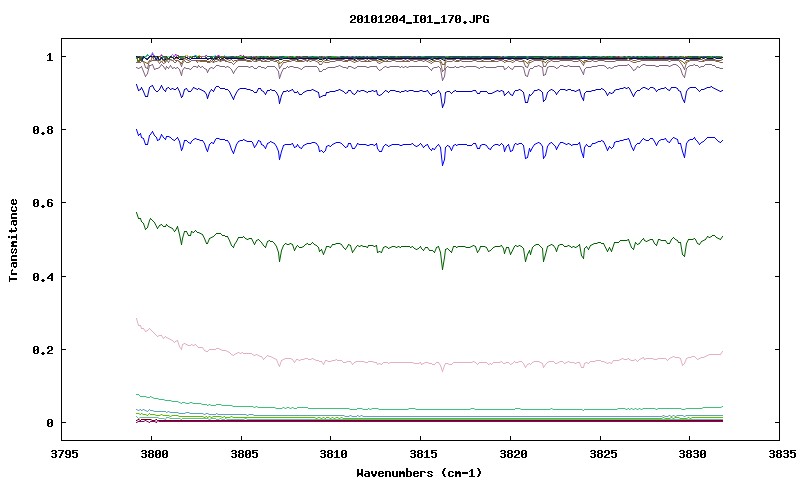Click the y-axis tick label 0.6

[x=42, y=203]
